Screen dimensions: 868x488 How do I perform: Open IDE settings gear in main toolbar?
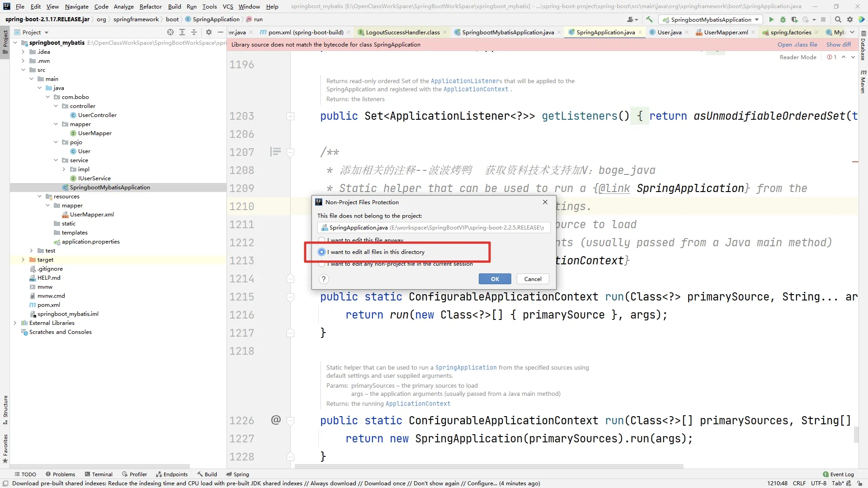coord(850,19)
